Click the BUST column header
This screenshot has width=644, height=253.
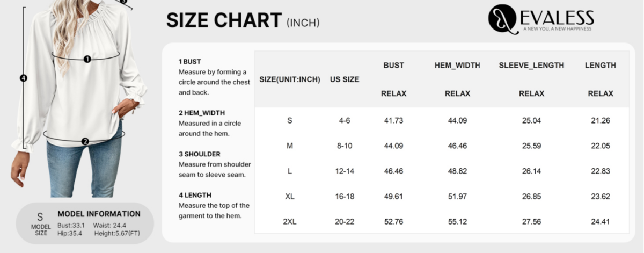pos(393,65)
